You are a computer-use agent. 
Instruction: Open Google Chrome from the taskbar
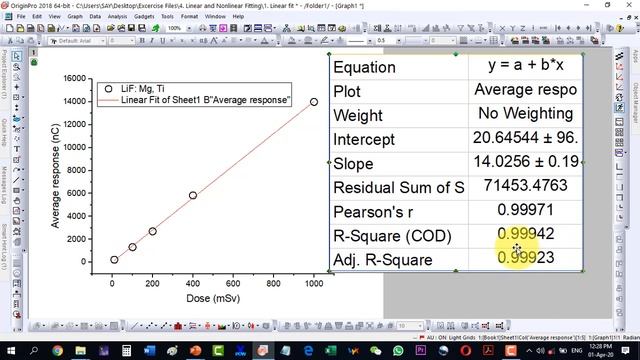coord(58,351)
